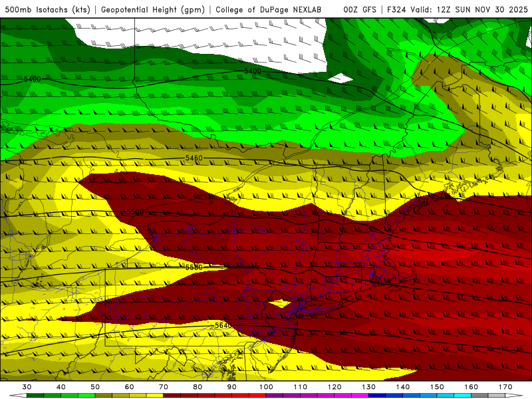Click the 5640 height contour label
This screenshot has width=532, height=399.
tap(223, 325)
